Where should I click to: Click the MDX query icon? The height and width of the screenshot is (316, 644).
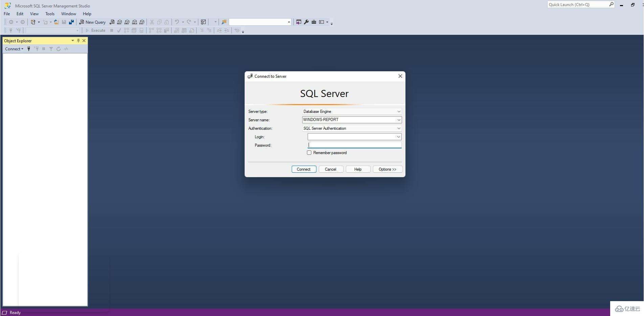point(119,22)
